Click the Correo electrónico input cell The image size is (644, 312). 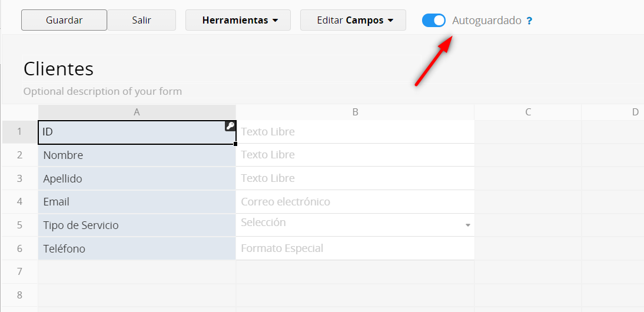point(355,202)
